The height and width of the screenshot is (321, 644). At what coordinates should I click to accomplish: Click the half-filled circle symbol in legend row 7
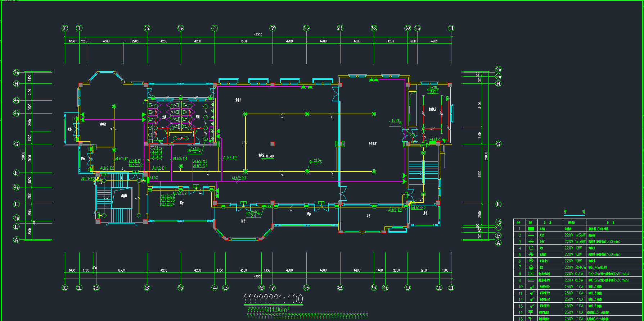[531, 267]
